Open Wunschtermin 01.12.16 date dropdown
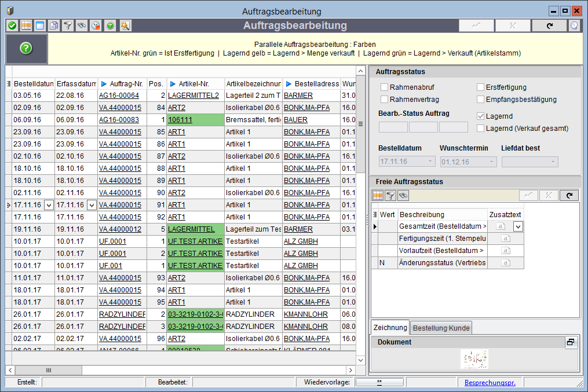The height and width of the screenshot is (392, 588). click(x=491, y=162)
